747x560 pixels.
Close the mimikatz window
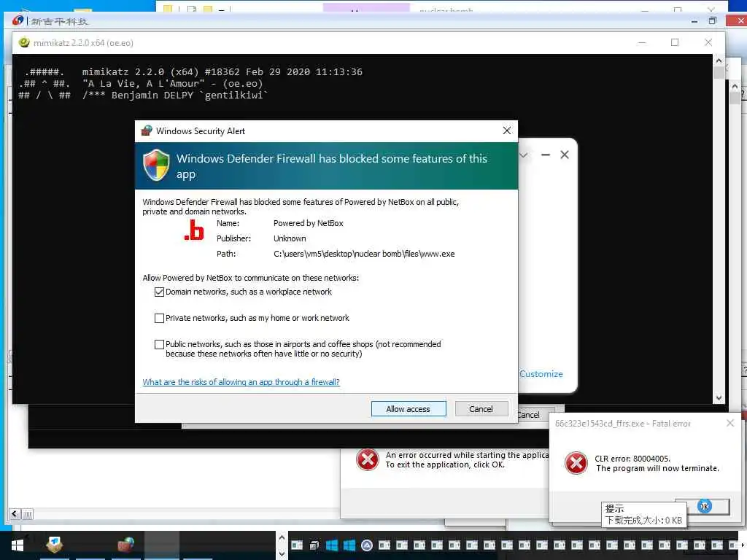click(x=708, y=42)
